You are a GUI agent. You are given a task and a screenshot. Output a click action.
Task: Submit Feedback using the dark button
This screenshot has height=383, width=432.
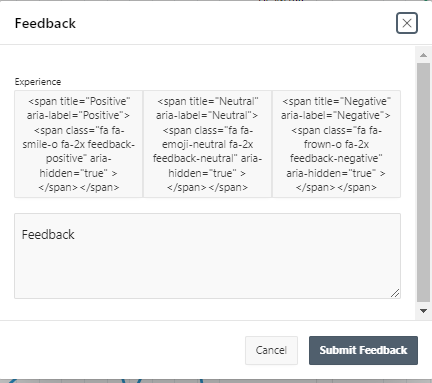click(363, 350)
